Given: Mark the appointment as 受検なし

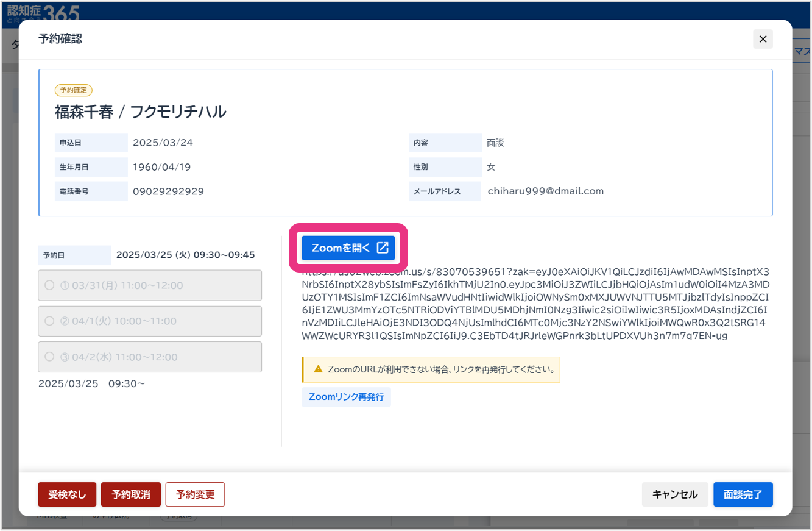Looking at the screenshot, I should [67, 494].
